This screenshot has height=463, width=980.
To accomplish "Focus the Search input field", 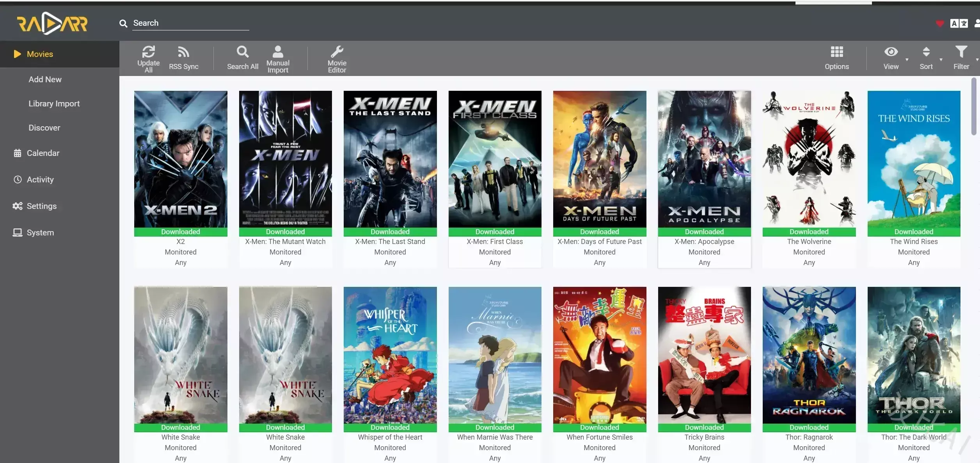I will coord(190,23).
